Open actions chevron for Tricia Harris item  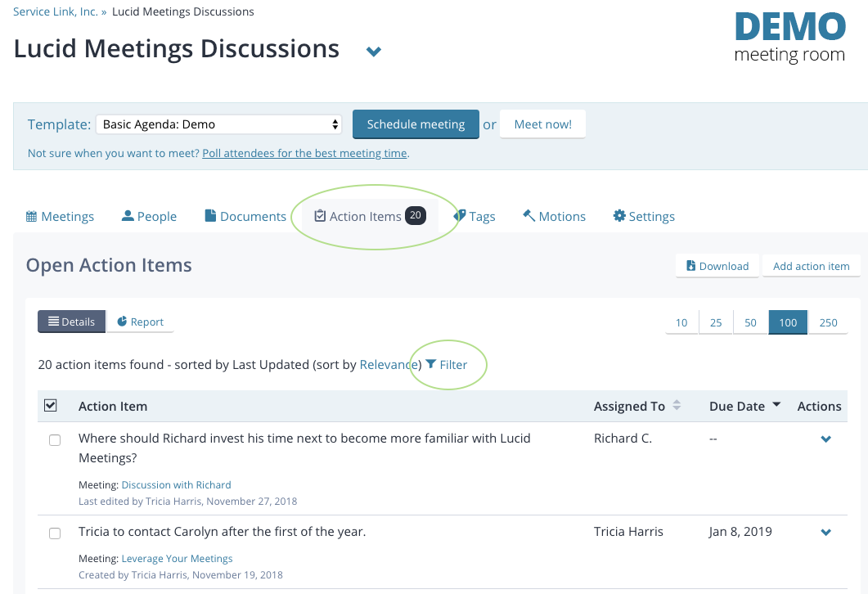[826, 532]
